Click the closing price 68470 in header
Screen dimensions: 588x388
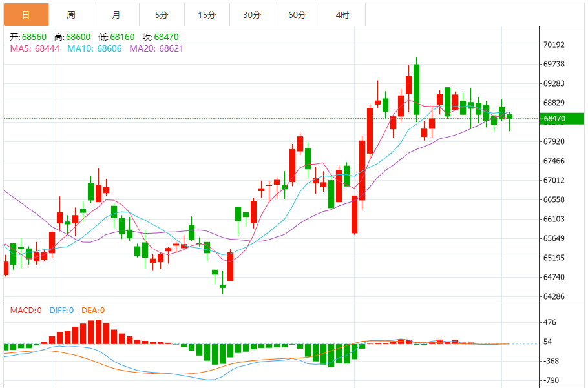tap(167, 37)
